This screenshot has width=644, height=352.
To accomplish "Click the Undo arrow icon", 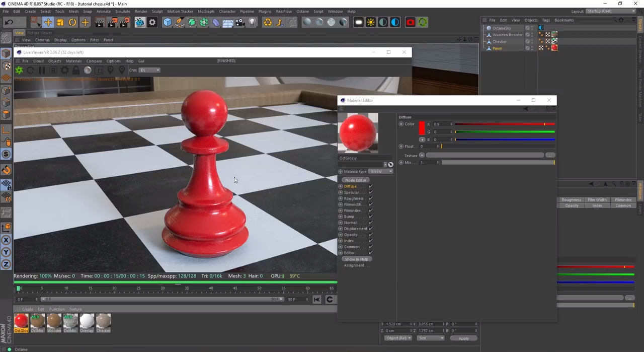I will click(x=9, y=22).
